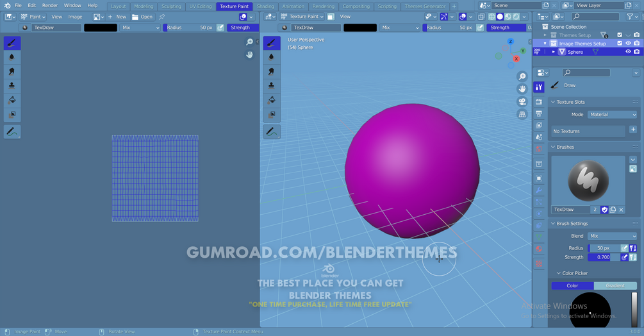Open the File menu
644x336 pixels.
click(x=18, y=5)
